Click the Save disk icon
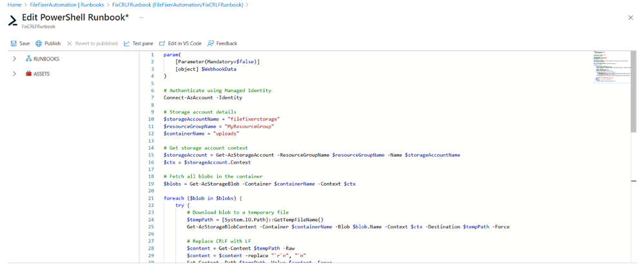Image resolution: width=644 pixels, height=274 pixels. [14, 43]
